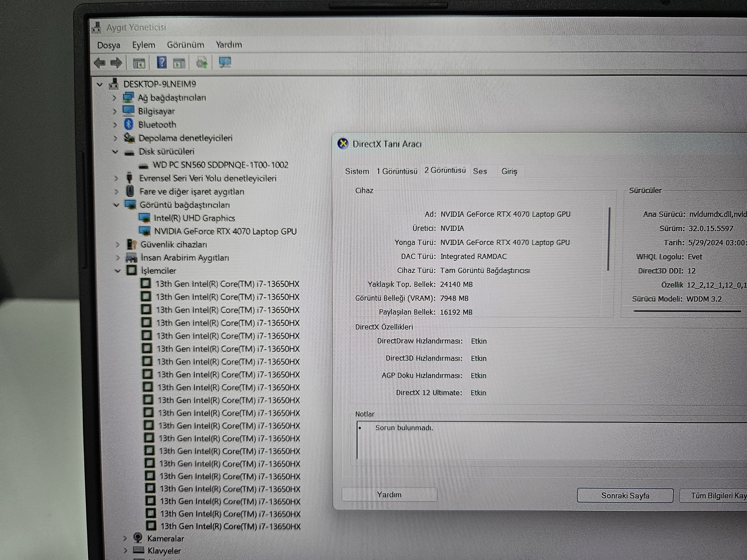Switch to the 1 Görüntüsü tab
Viewport: 747px width, 560px height.
point(397,172)
